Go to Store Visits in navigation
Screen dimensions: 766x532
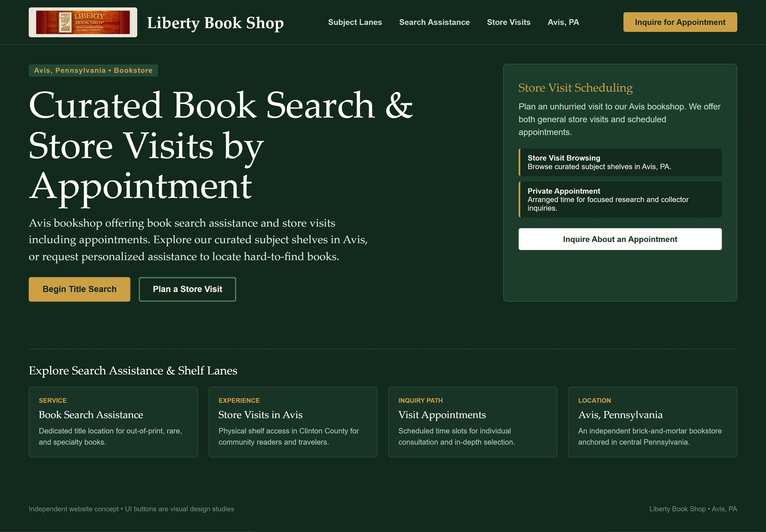click(509, 22)
